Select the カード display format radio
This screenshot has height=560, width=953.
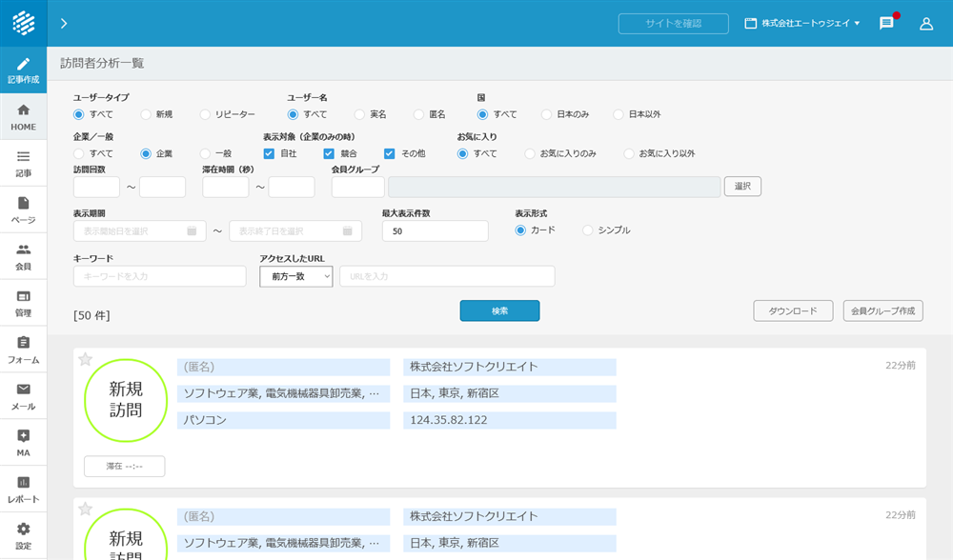pos(520,230)
